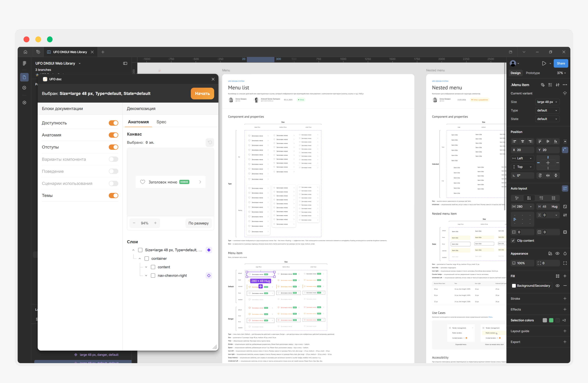Click the Share button
The image size is (588, 383).
click(561, 63)
